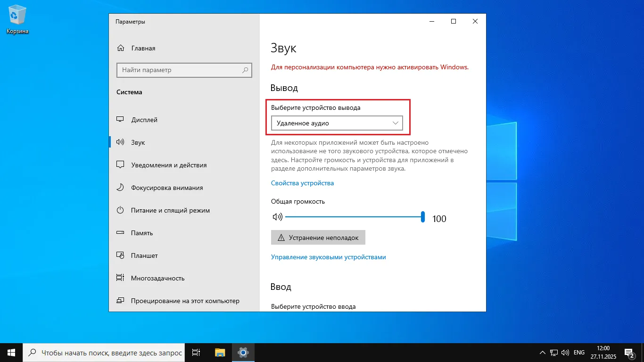Select Многозадачность in the sidebar
The image size is (644, 362).
[x=157, y=278]
